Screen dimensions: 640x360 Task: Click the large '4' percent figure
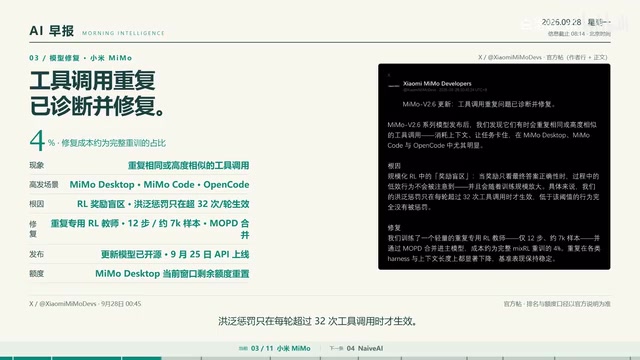(37, 141)
